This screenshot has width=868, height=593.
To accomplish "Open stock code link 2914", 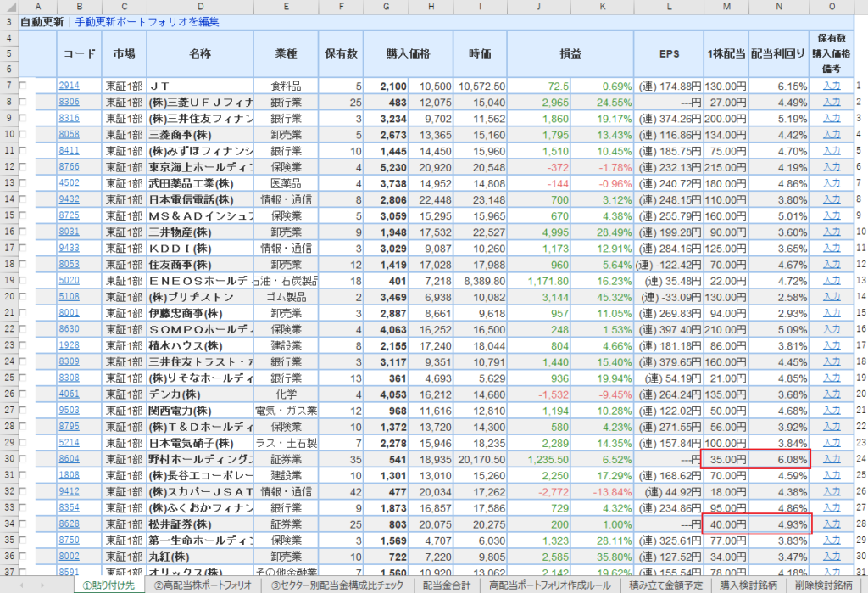I will (x=70, y=86).
